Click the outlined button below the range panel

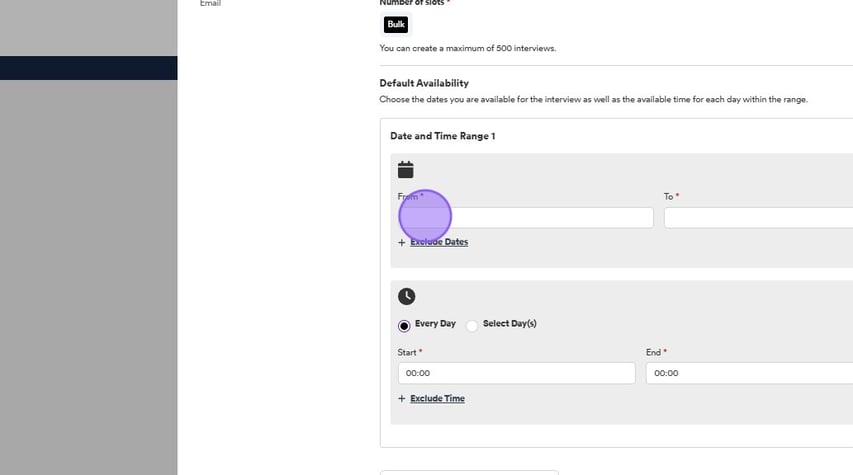click(x=468, y=471)
